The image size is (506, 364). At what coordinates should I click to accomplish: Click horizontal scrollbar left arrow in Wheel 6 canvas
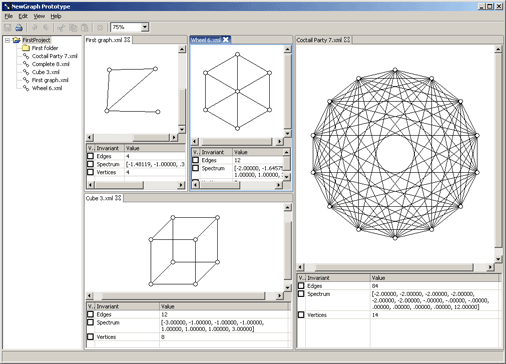195,141
